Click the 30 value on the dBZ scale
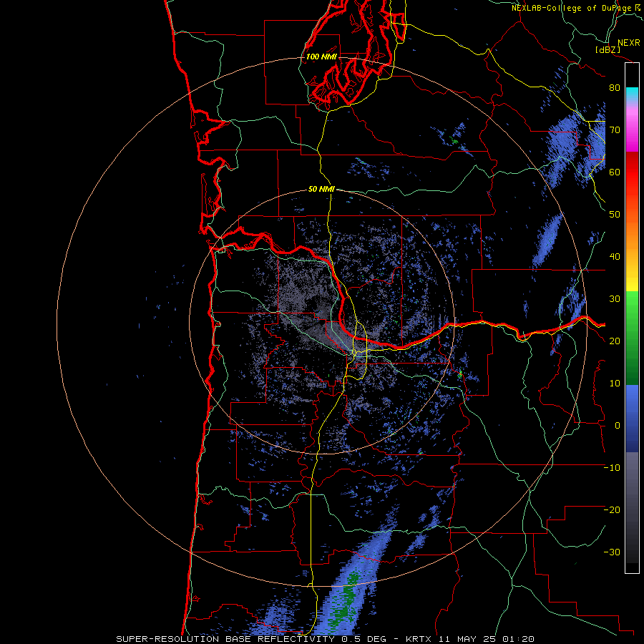 tap(615, 299)
